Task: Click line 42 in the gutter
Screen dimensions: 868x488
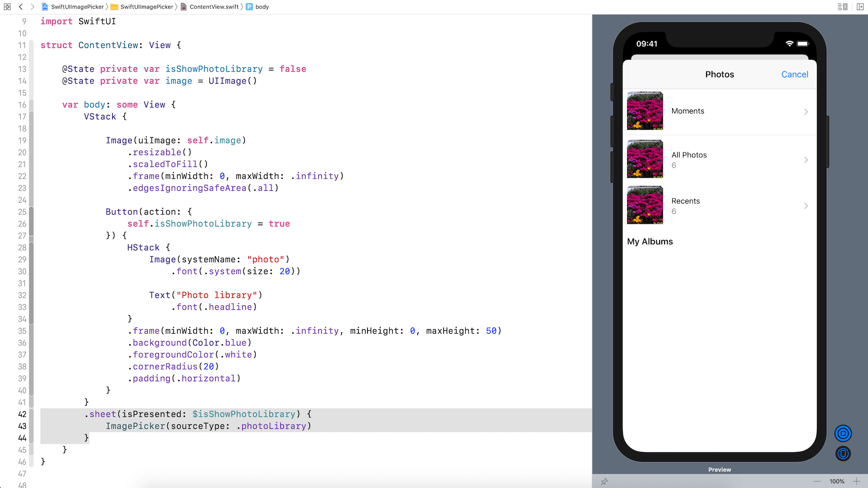Action: tap(22, 414)
